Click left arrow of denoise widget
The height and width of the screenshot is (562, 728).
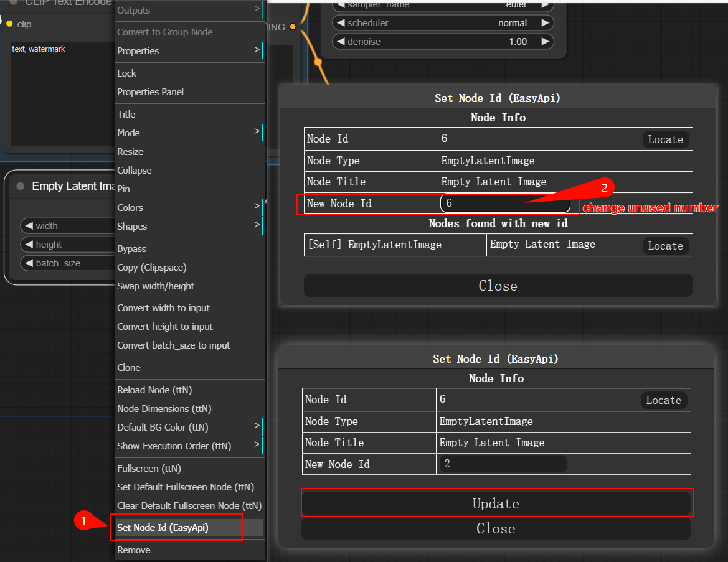coord(341,41)
